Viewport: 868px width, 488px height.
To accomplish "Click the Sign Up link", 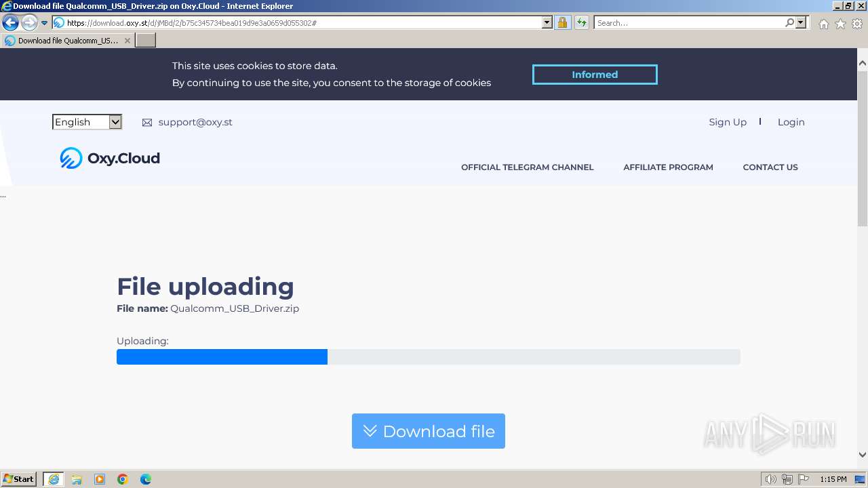I will [728, 122].
